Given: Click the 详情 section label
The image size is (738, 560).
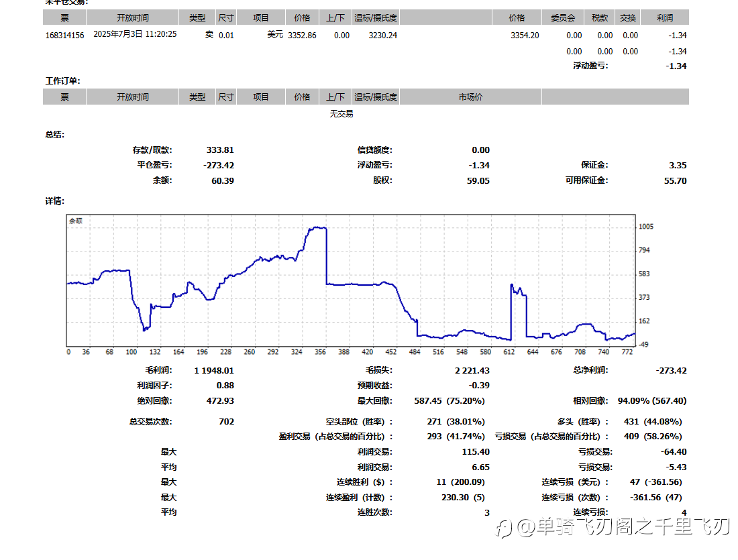Looking at the screenshot, I should pos(54,201).
